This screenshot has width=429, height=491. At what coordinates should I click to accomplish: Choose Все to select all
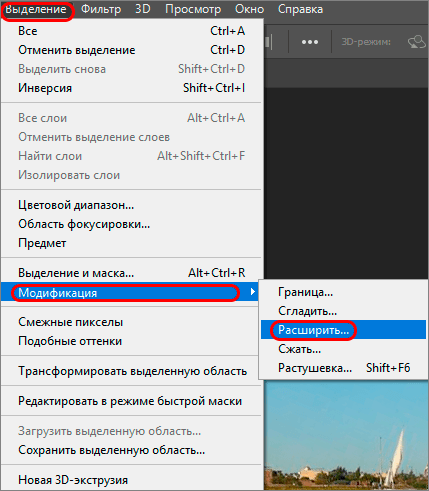click(x=132, y=31)
